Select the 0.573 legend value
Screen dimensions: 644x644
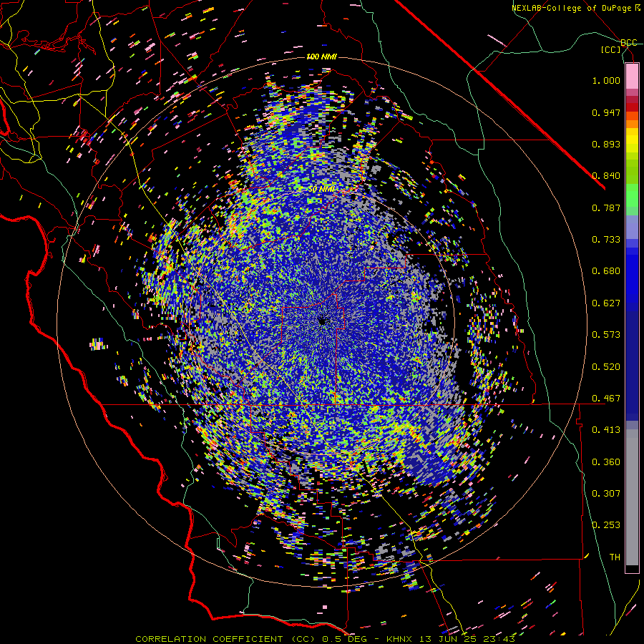pos(606,335)
